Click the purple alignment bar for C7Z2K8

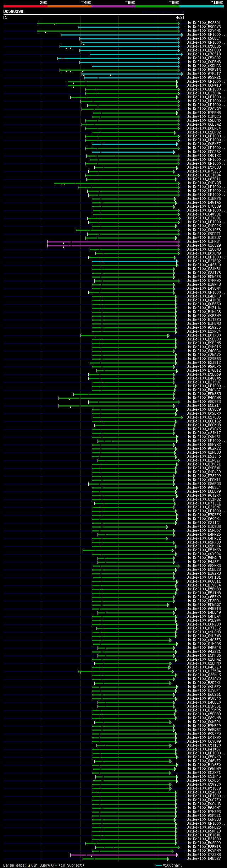point(124,855)
